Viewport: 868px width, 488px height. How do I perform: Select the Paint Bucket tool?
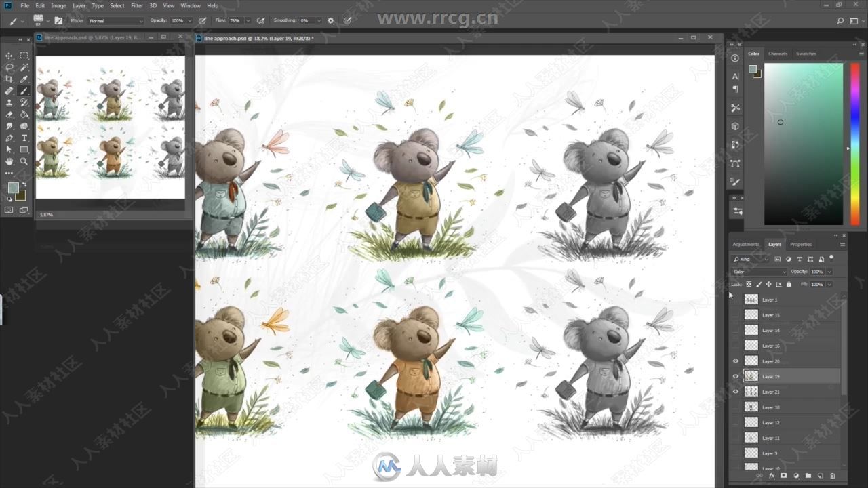tap(24, 115)
